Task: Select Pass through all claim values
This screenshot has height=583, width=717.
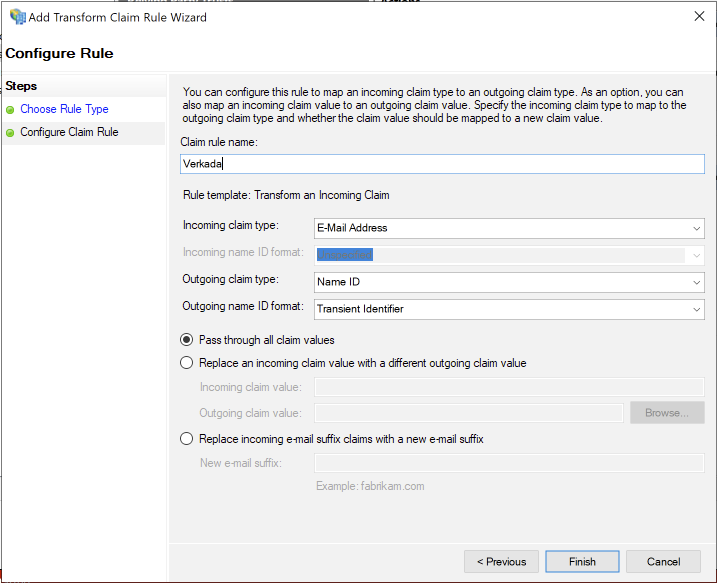Action: [187, 340]
